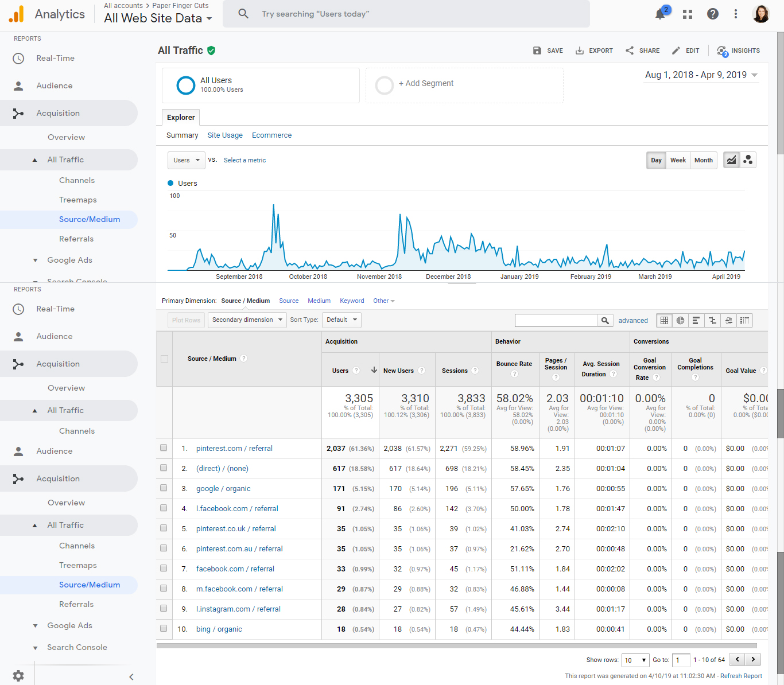Screen dimensions: 784x685
Task: Export the report
Action: coord(594,50)
